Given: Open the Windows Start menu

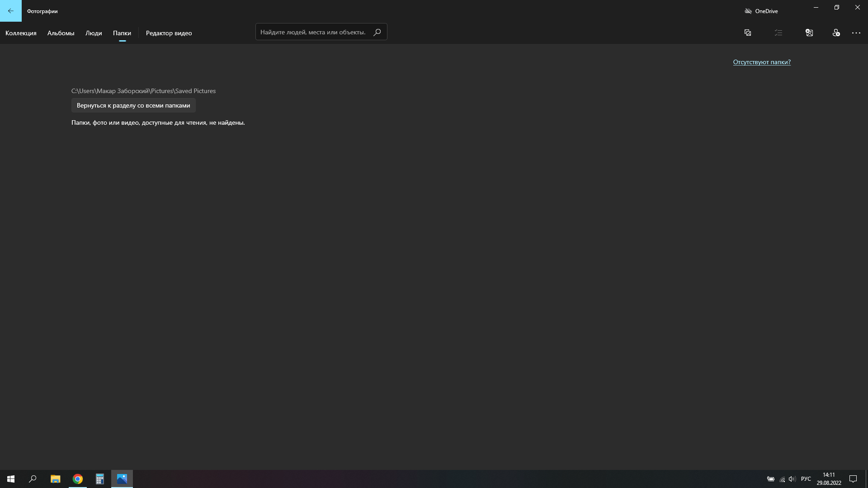Looking at the screenshot, I should 11,479.
